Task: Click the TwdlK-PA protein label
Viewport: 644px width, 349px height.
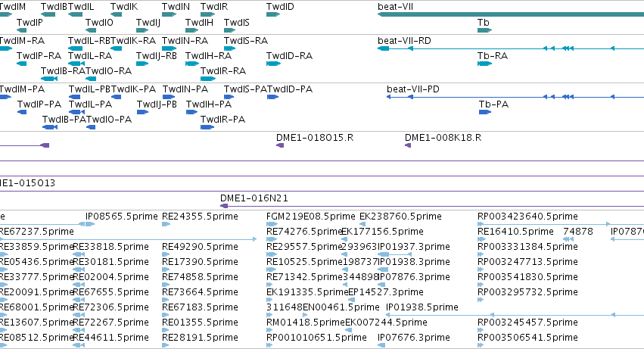Action: (133, 89)
